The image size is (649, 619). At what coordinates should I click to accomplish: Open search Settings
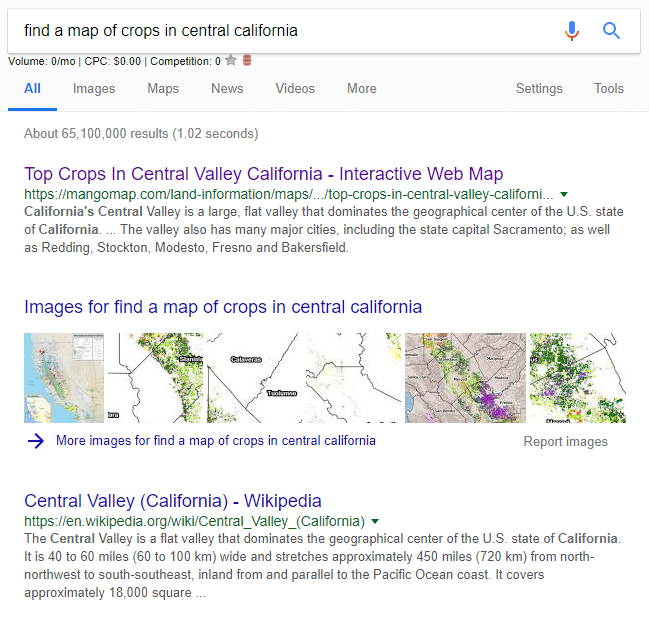539,88
